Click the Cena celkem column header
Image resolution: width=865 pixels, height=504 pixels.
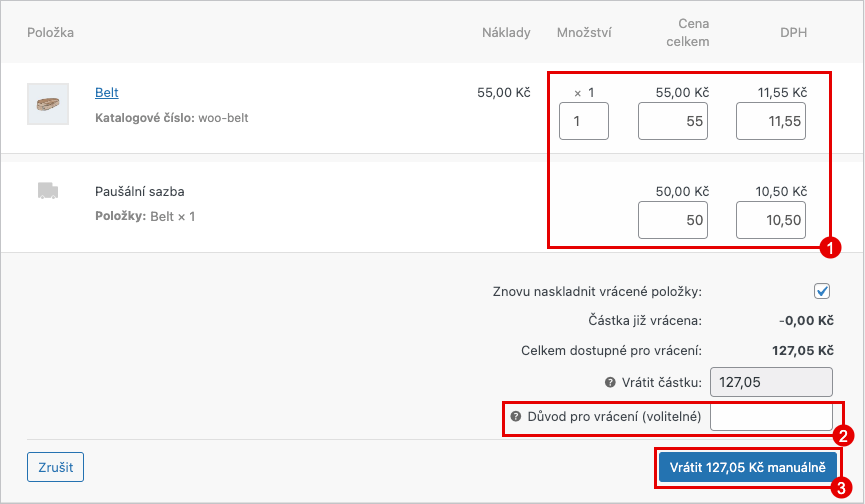click(x=685, y=33)
